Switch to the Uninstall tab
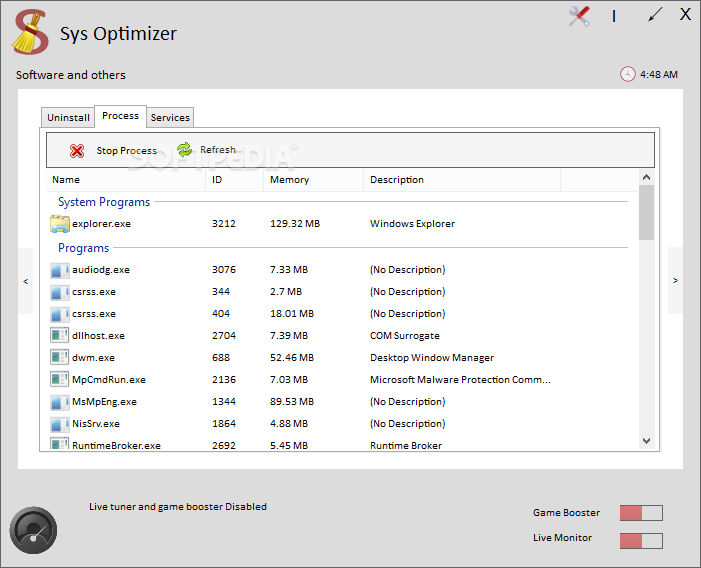The image size is (701, 568). coord(68,118)
